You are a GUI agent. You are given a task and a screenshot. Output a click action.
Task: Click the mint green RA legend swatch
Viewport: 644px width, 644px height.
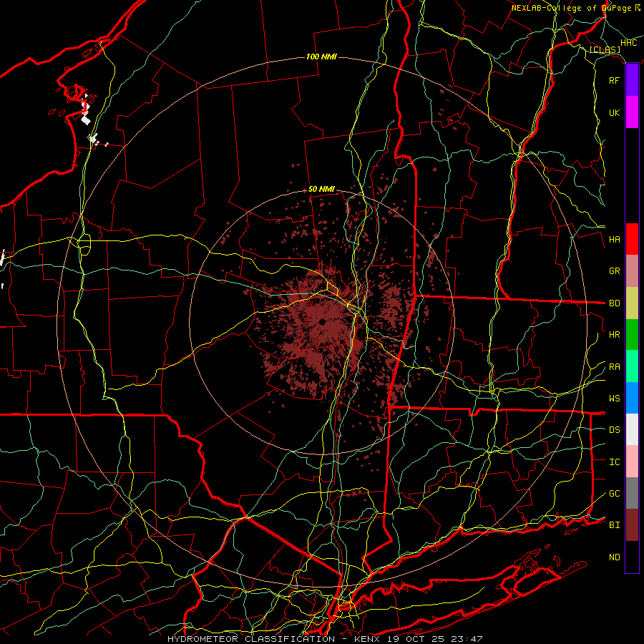(x=632, y=366)
